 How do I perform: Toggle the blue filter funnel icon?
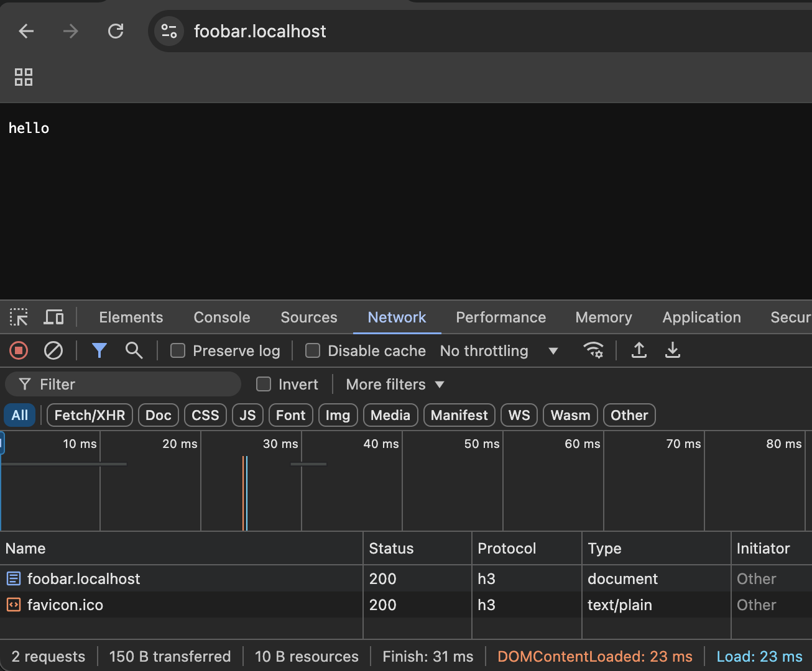[99, 351]
